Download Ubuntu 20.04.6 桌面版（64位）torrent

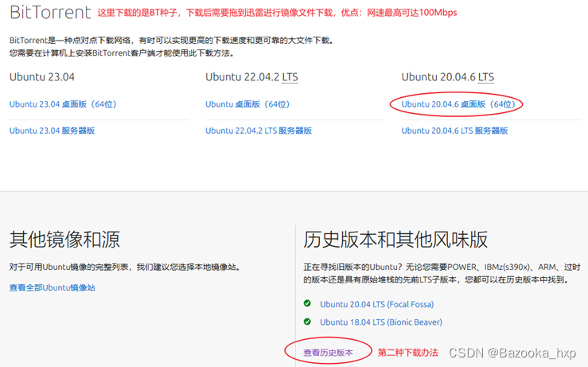tap(458, 104)
